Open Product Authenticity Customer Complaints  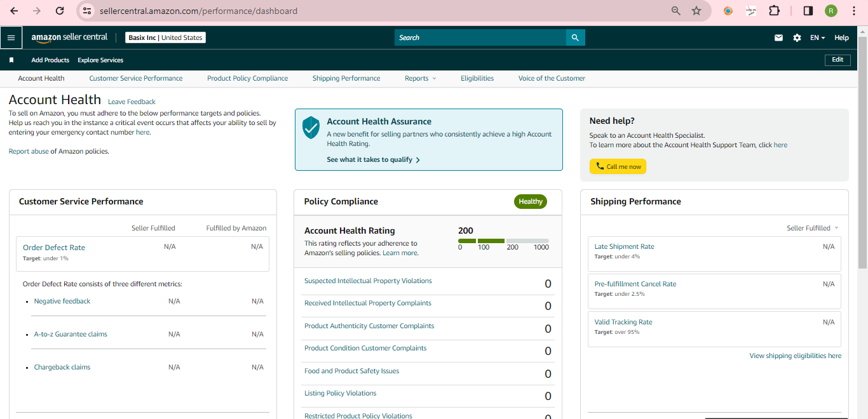coord(369,326)
